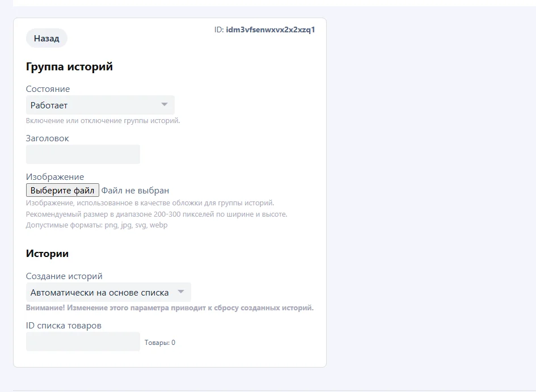Click the Допустимые форматы hint text
536x392 pixels.
(x=97, y=225)
